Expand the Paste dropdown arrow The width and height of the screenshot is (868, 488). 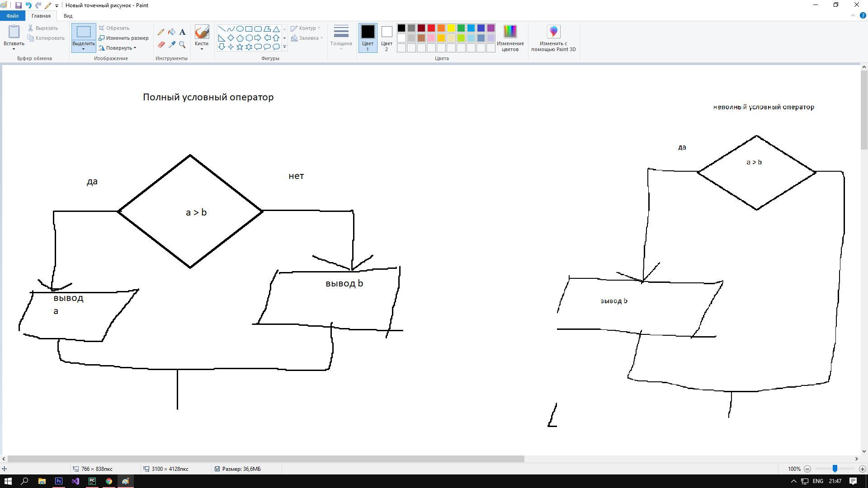[x=14, y=48]
